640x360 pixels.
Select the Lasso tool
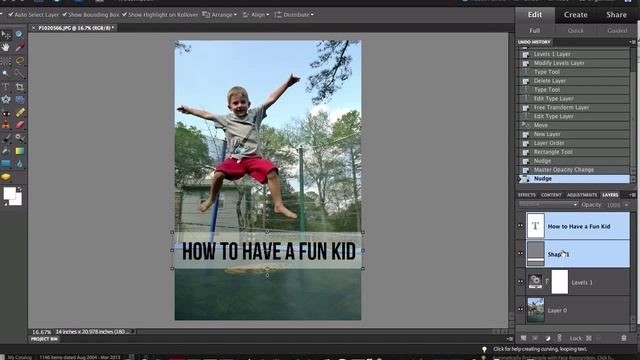(20, 61)
